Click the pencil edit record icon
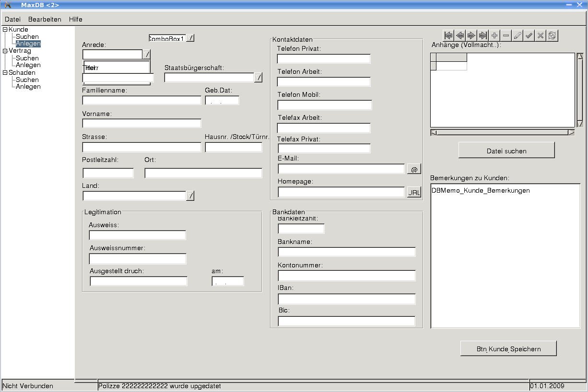The image size is (588, 392). (x=517, y=35)
